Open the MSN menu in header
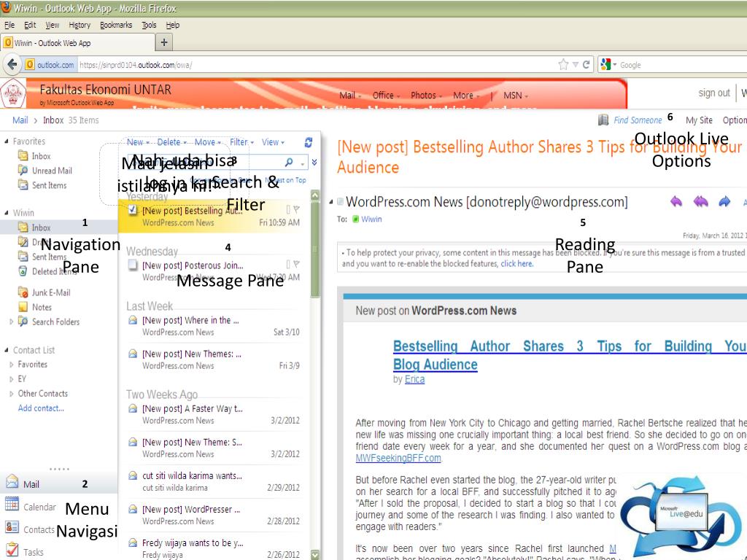Image resolution: width=747 pixels, height=560 pixels. click(x=516, y=96)
